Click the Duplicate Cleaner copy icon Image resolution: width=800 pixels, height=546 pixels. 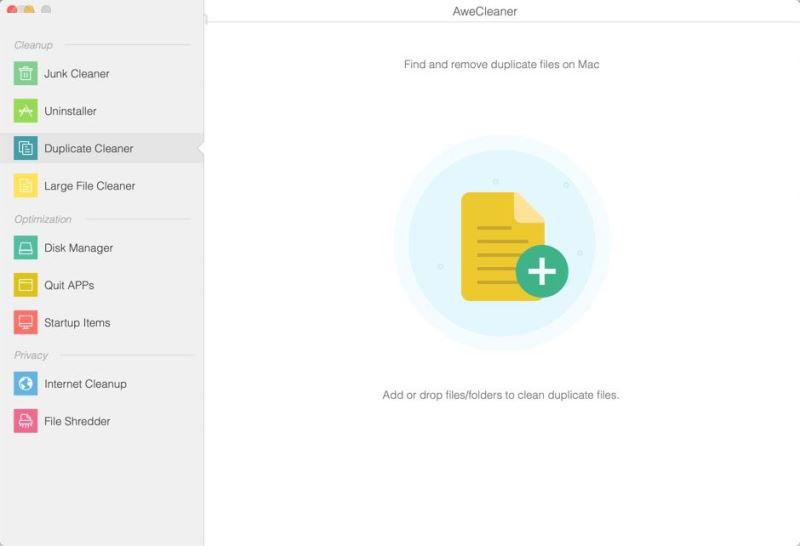coord(26,148)
